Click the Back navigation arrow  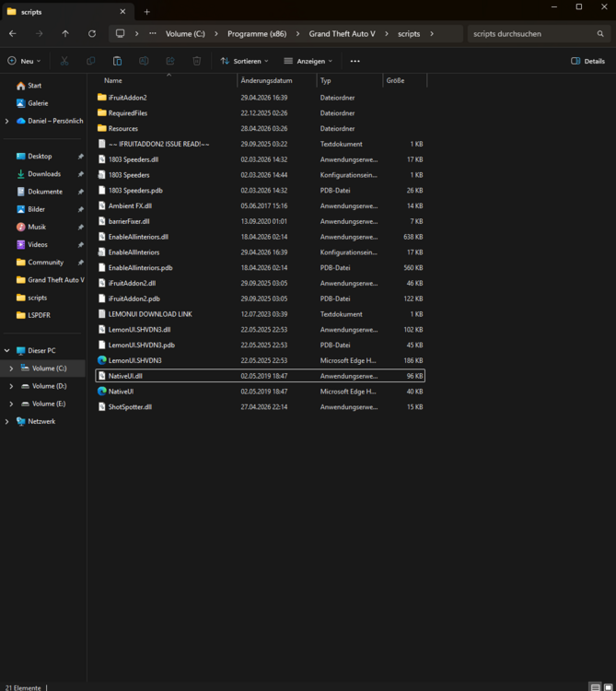[x=13, y=33]
